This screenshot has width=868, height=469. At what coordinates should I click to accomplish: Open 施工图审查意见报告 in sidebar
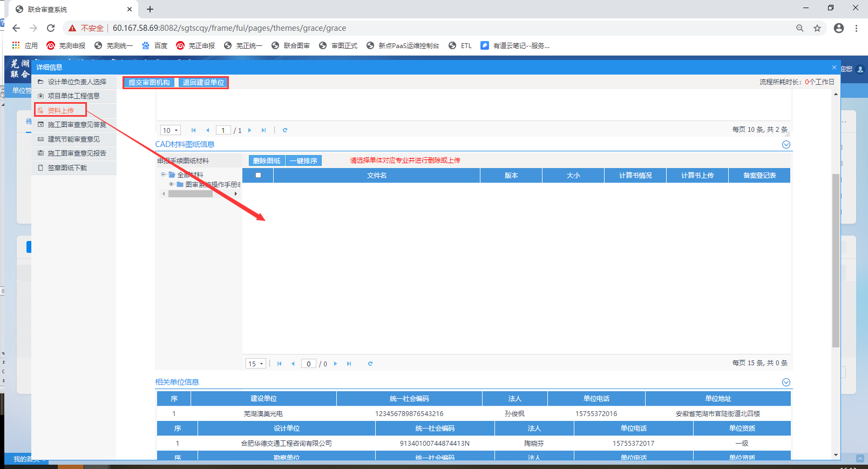point(77,153)
